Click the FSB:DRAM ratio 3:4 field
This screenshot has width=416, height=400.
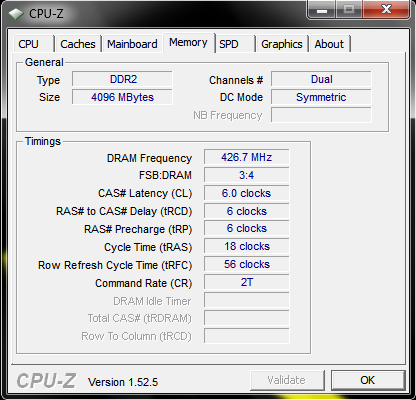247,175
